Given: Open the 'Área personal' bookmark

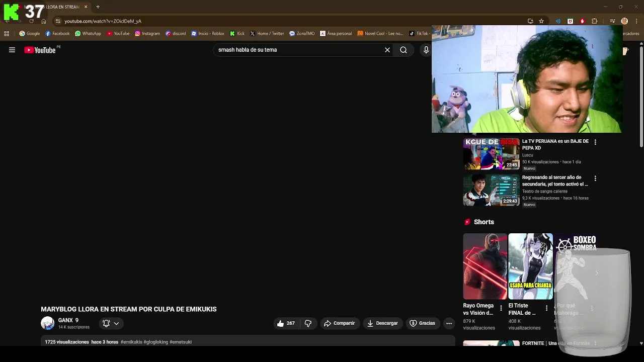Looking at the screenshot, I should click(x=336, y=34).
